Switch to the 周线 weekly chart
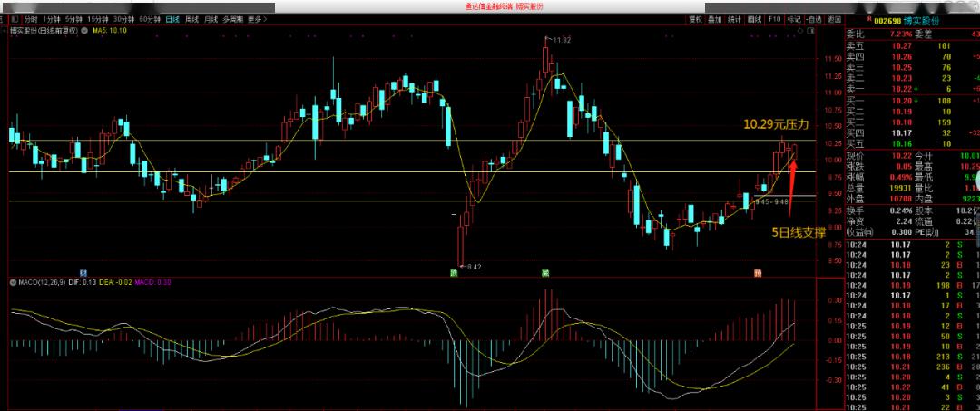This screenshot has height=411, width=980. [191, 19]
